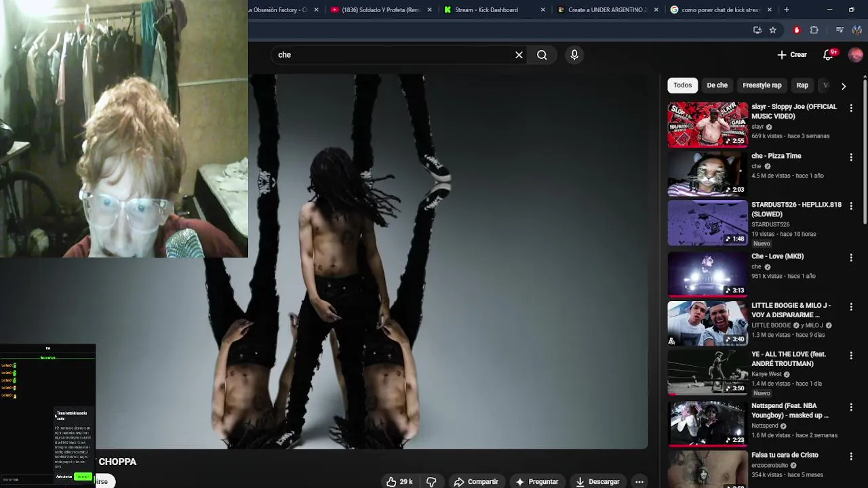The height and width of the screenshot is (488, 868).
Task: Open YE ALL THE LOVE thumbnail
Action: tap(707, 372)
